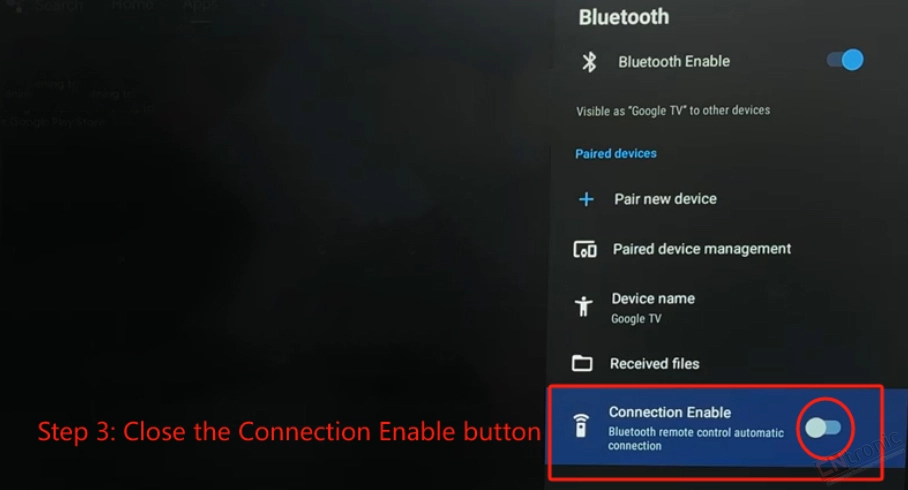
Task: Click the plus icon for pairing
Action: [586, 199]
